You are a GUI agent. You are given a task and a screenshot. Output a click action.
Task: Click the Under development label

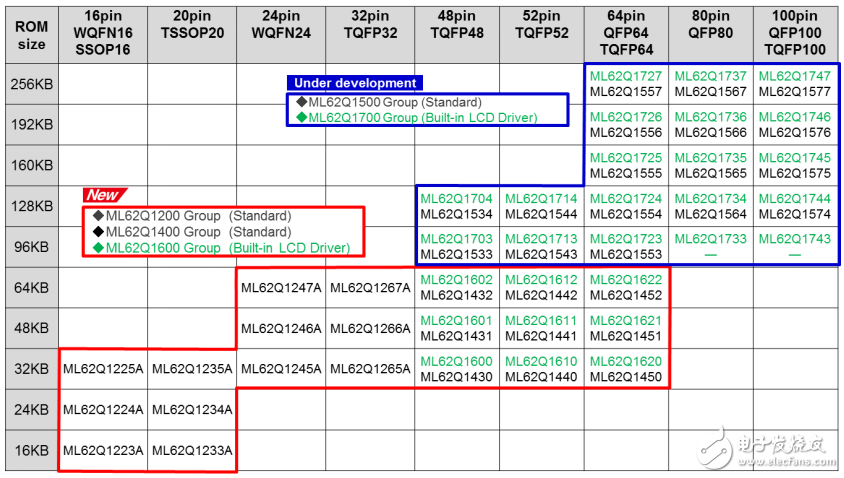(355, 83)
